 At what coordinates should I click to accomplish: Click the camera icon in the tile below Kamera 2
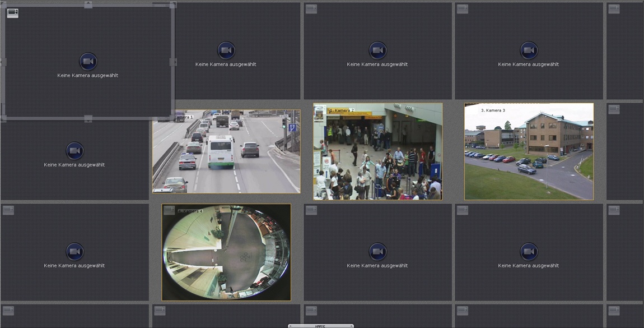click(377, 252)
